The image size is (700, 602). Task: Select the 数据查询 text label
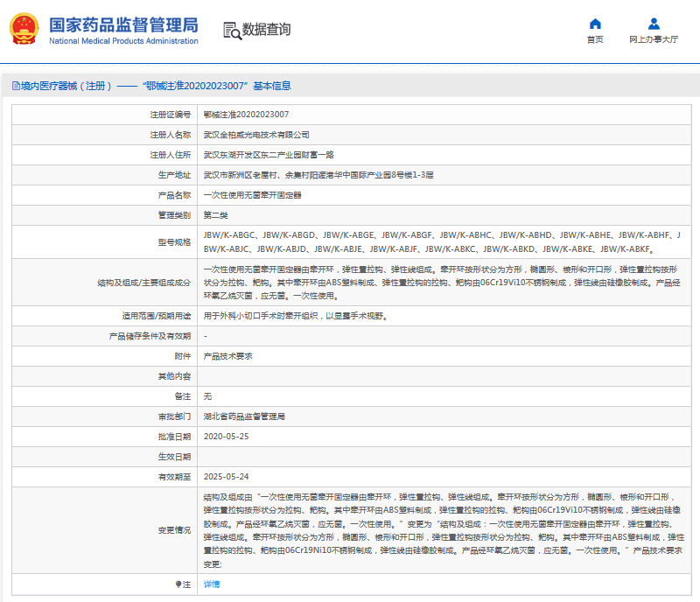(267, 30)
